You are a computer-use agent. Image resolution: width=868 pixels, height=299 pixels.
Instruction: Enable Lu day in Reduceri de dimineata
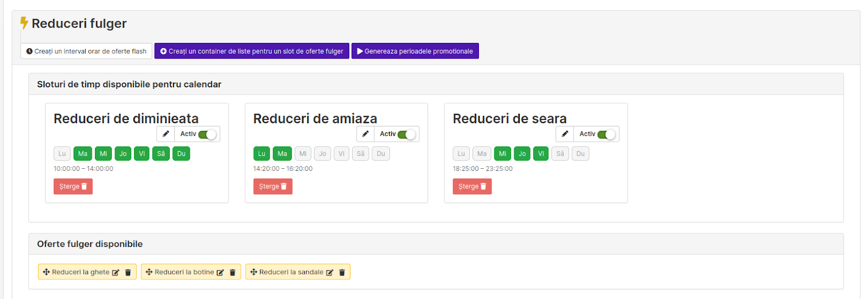click(x=62, y=154)
